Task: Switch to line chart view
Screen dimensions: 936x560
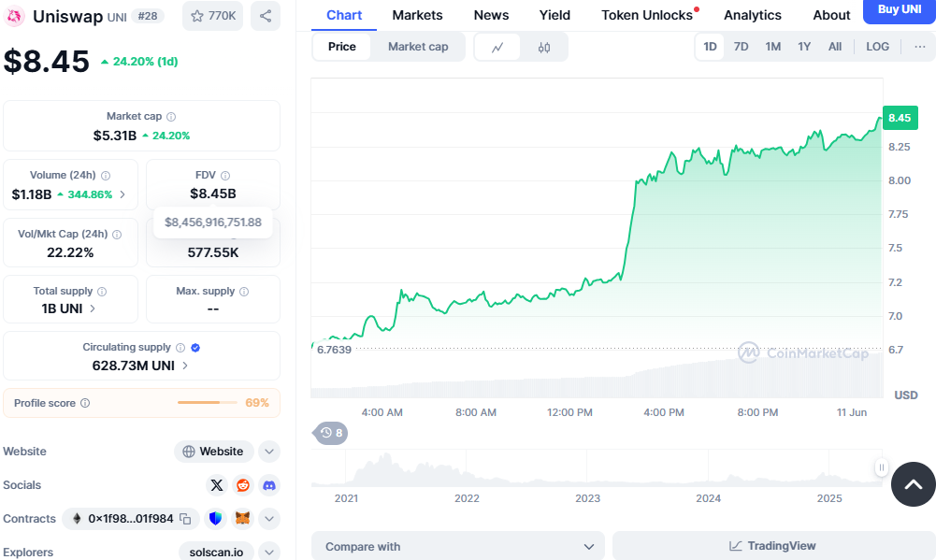Action: point(497,47)
